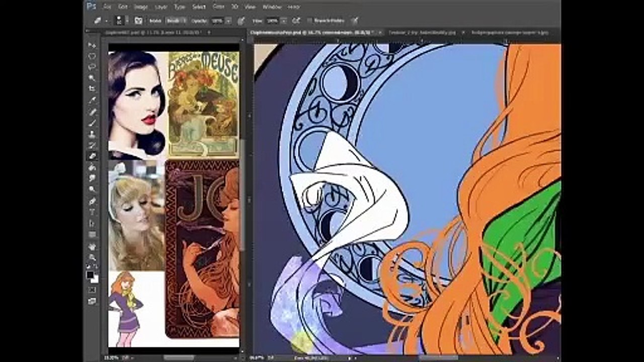Screen dimensions: 644x362
Task: Select the Path Selection tool
Action: 92,223
